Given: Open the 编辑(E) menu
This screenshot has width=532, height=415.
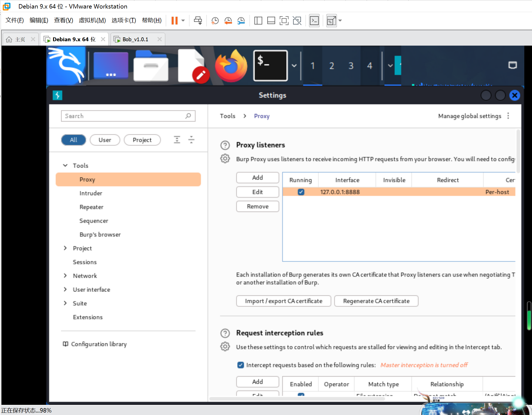Looking at the screenshot, I should click(x=39, y=20).
